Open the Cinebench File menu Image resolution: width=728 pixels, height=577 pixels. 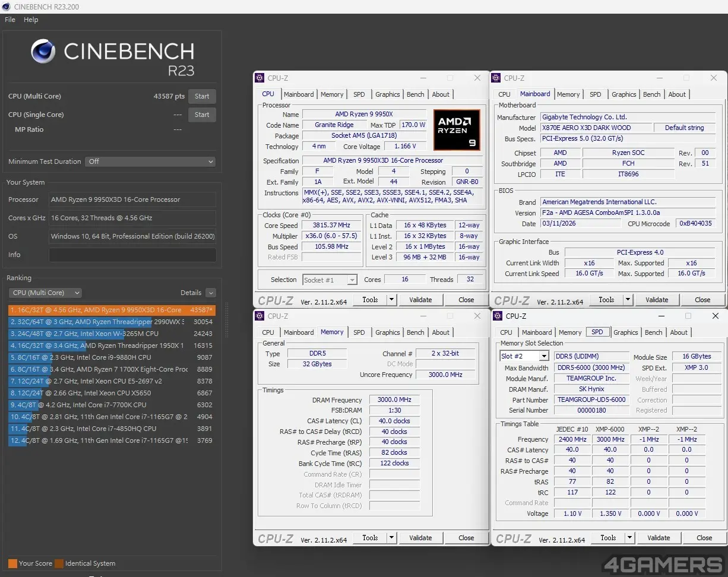10,20
